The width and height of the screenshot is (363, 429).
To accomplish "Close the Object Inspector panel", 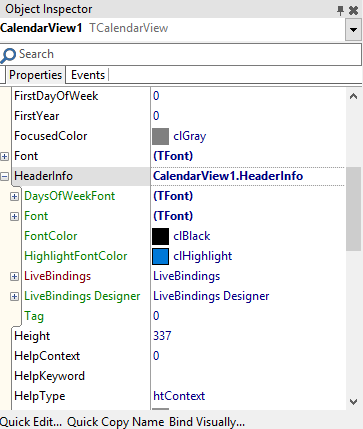I will click(353, 11).
